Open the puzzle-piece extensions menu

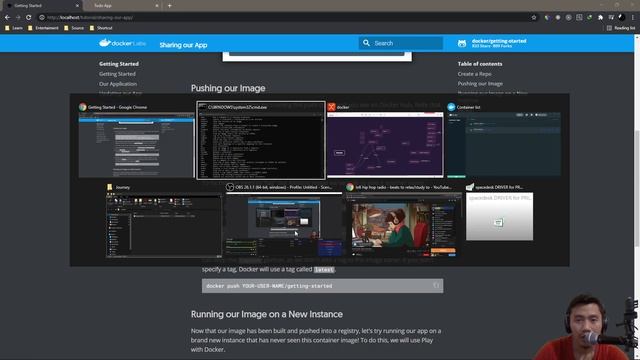coord(600,18)
